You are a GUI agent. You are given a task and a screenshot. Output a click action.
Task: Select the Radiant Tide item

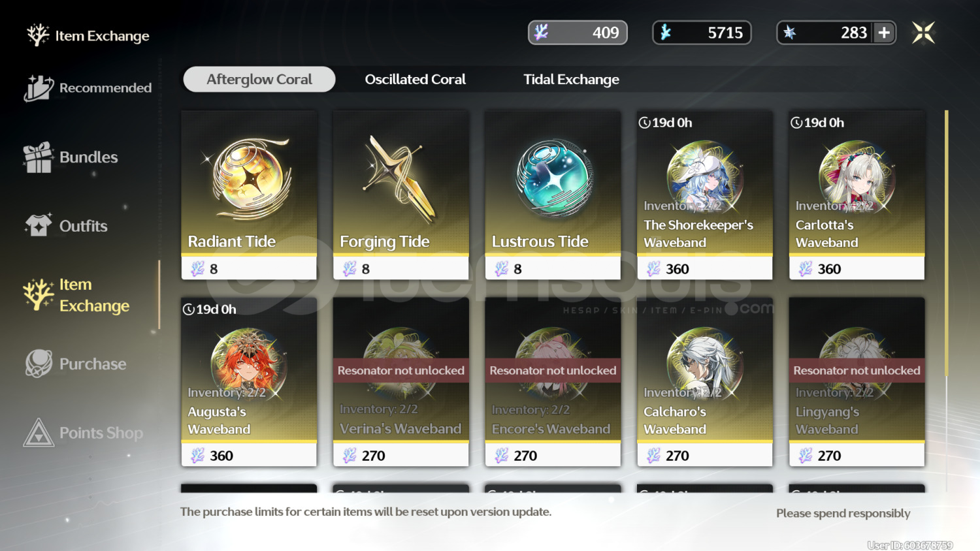249,195
